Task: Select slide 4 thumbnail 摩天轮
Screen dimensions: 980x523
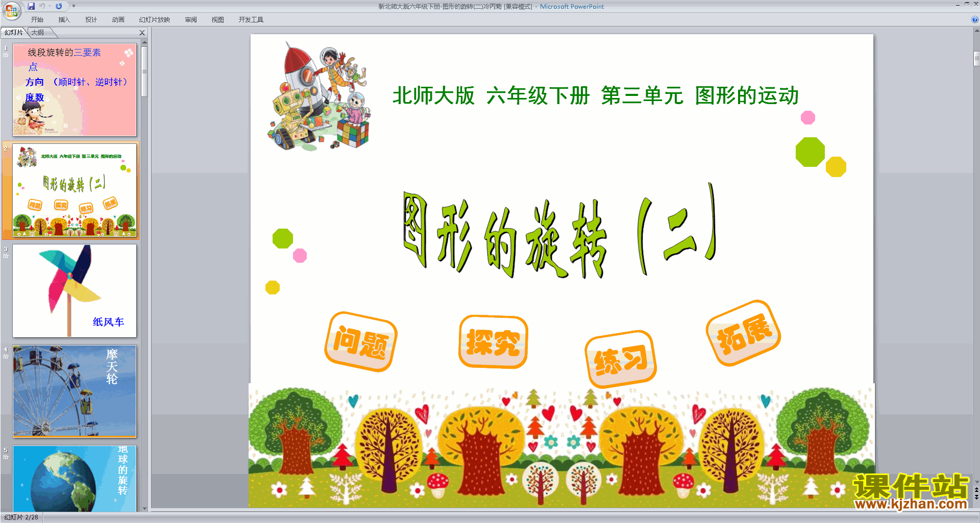Action: point(75,391)
